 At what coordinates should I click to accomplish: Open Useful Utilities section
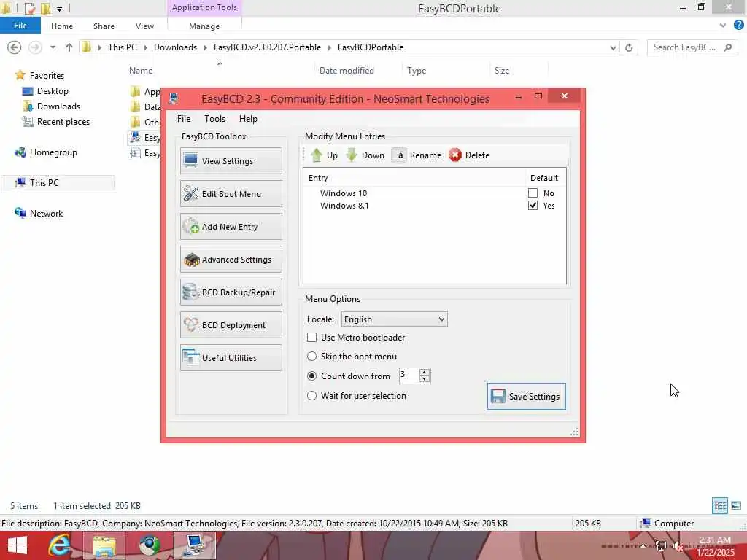[x=231, y=358]
